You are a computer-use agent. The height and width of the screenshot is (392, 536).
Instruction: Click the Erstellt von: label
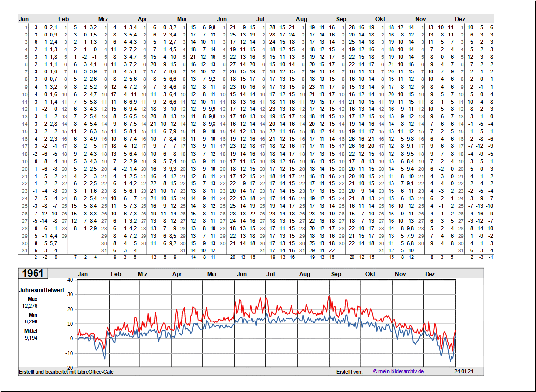tap(349, 372)
